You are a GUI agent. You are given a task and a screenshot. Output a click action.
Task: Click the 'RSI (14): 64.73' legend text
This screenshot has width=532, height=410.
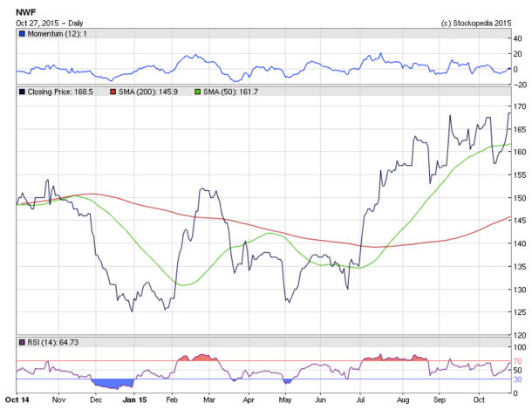tap(53, 343)
